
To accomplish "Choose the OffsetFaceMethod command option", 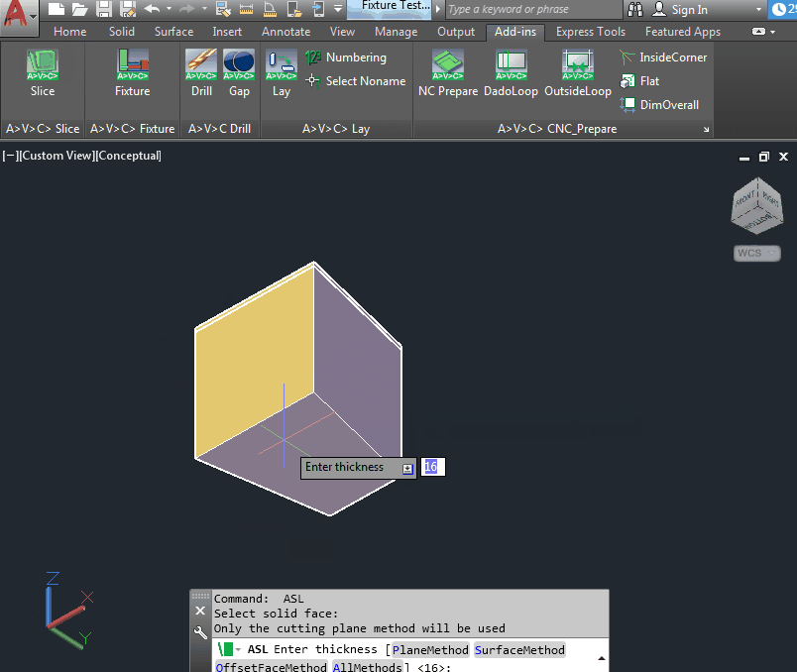I will (x=271, y=666).
